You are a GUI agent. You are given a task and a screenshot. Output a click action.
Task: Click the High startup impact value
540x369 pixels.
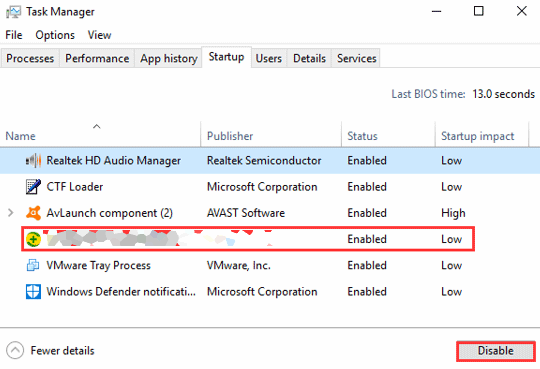click(453, 213)
